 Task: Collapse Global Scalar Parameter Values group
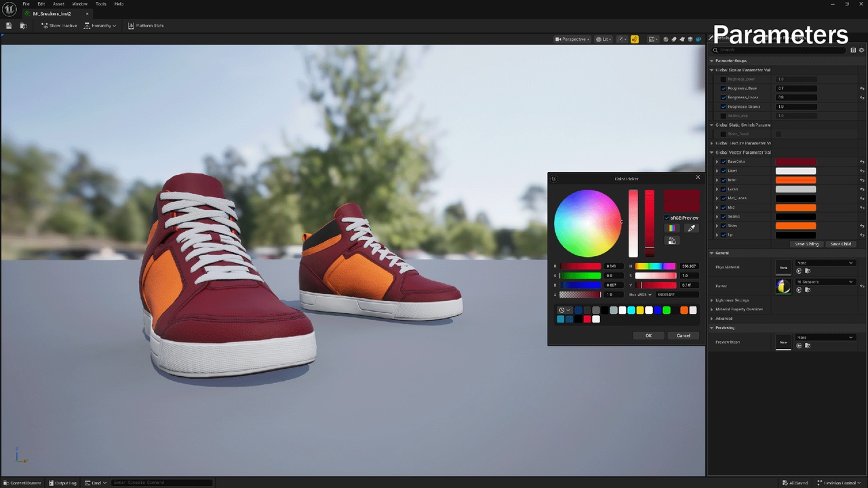click(x=712, y=70)
